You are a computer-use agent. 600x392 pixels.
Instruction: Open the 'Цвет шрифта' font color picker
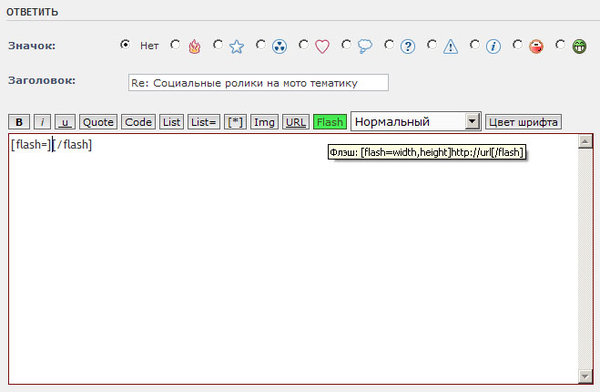click(x=523, y=122)
